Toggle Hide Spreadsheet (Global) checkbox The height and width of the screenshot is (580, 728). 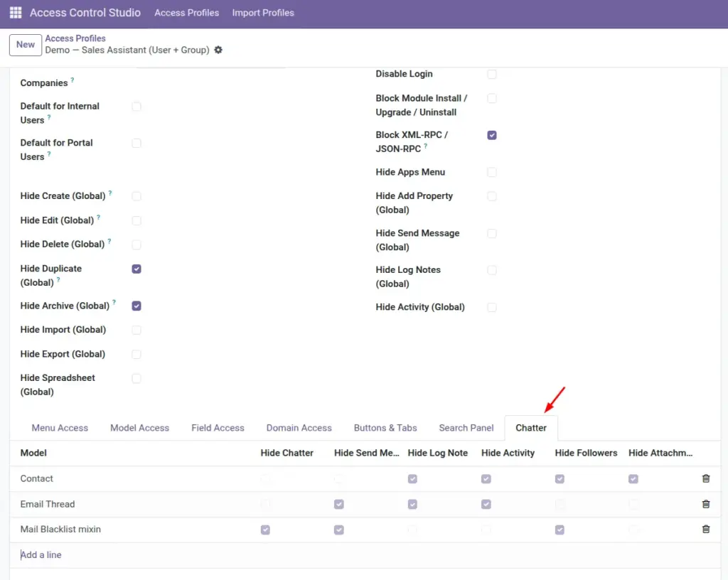136,378
